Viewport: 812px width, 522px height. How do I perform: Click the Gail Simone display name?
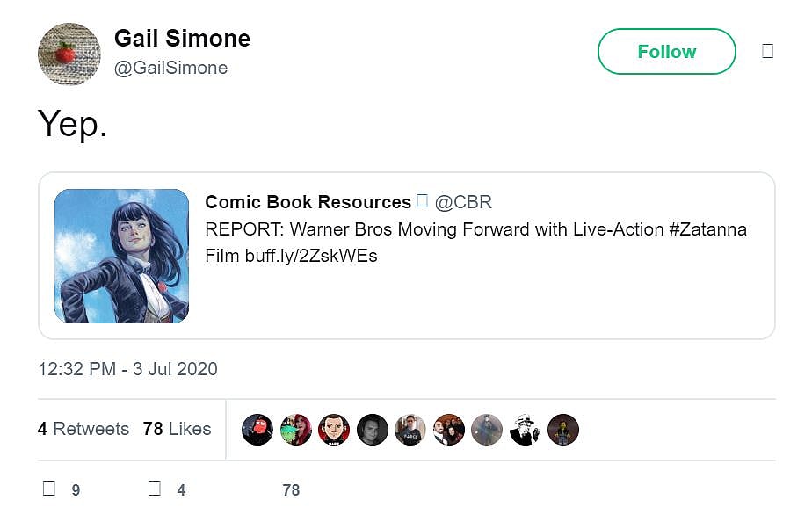(182, 39)
